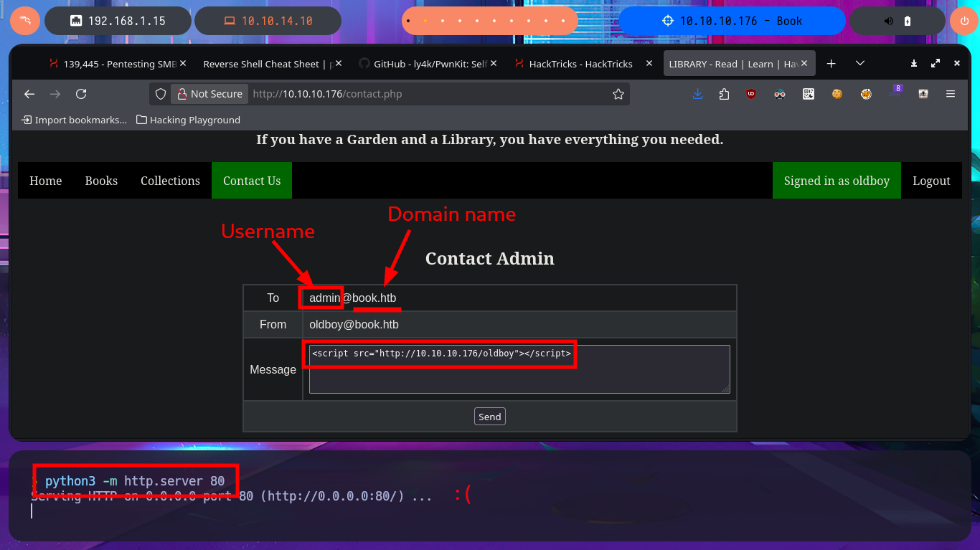Click the 10.10.14.10 VPN address widget
The image size is (980, 550).
[x=268, y=21]
